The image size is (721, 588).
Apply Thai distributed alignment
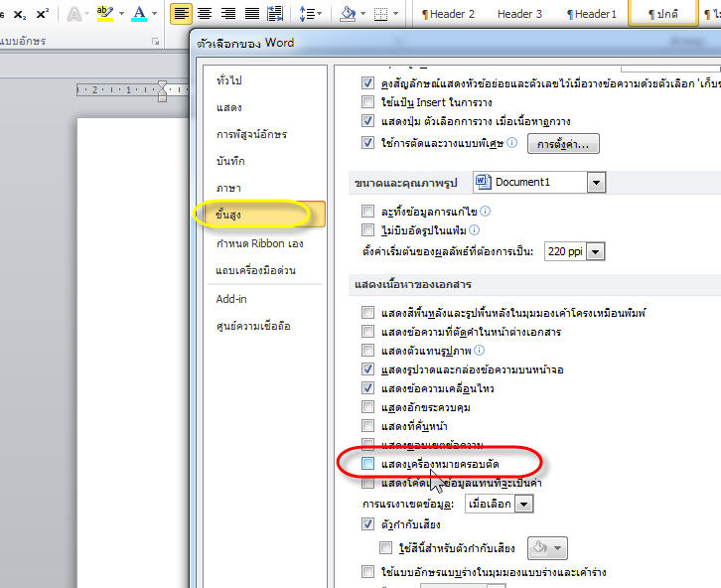point(275,14)
